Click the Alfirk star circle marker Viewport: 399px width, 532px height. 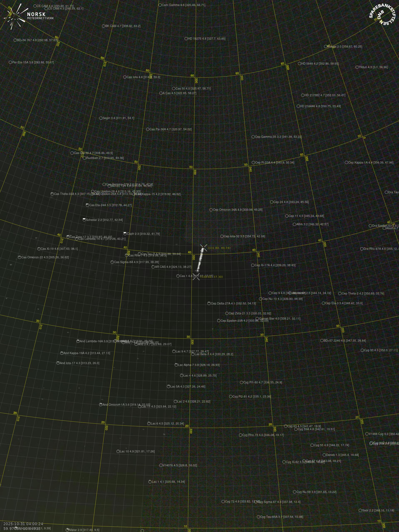coord(294,224)
